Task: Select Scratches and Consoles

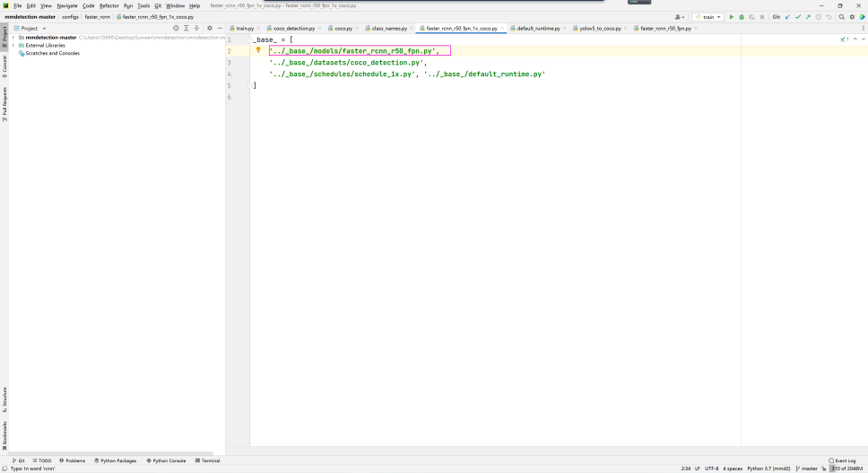Action: pos(49,53)
